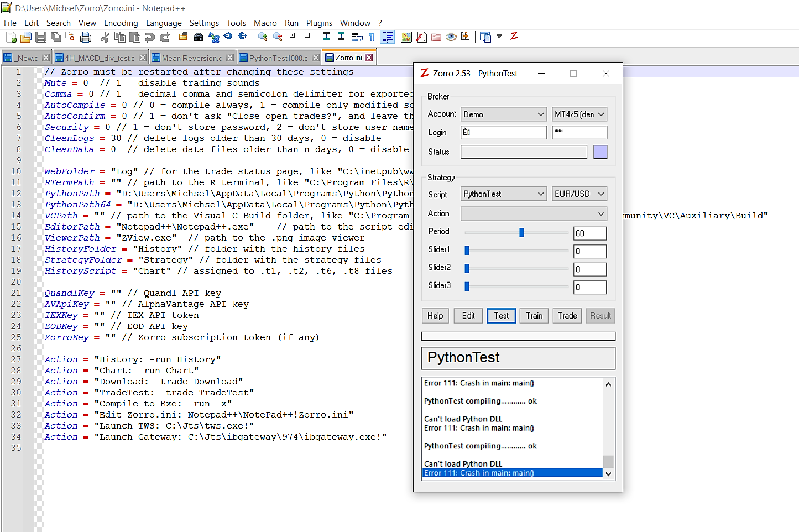Click the lavender status color square
Image resolution: width=799 pixels, height=532 pixels.
coord(600,152)
